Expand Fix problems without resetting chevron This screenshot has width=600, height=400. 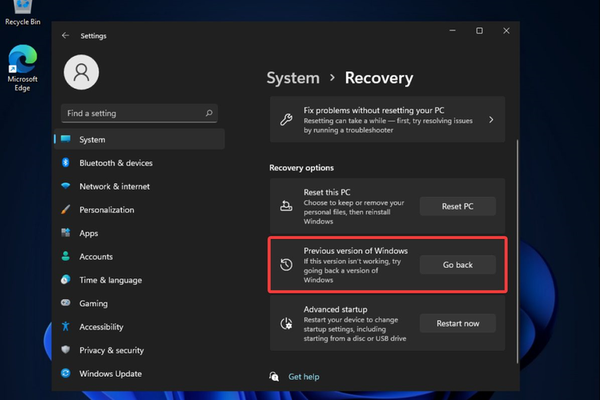[x=491, y=120]
